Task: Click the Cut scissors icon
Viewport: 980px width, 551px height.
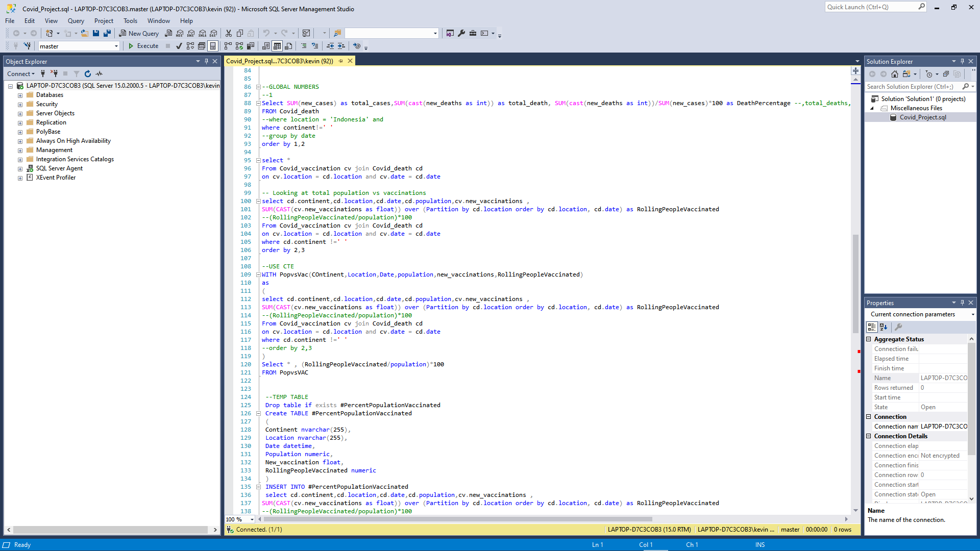Action: 229,33
